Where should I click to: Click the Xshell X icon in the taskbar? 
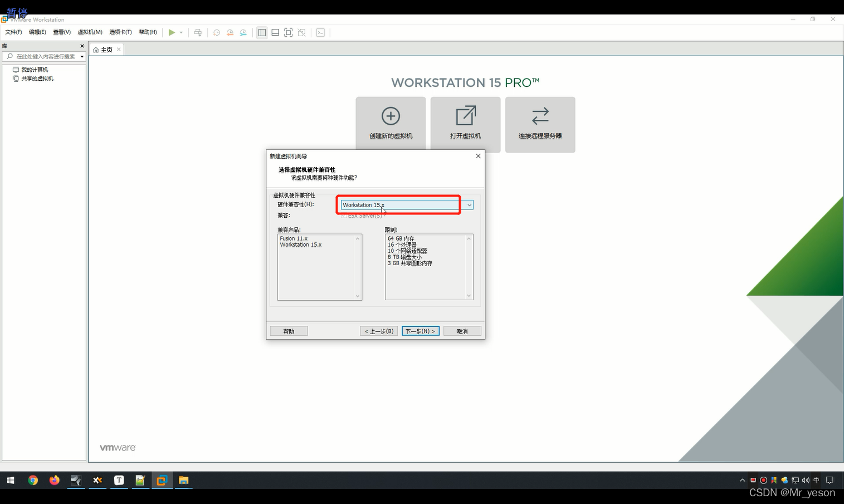click(97, 480)
